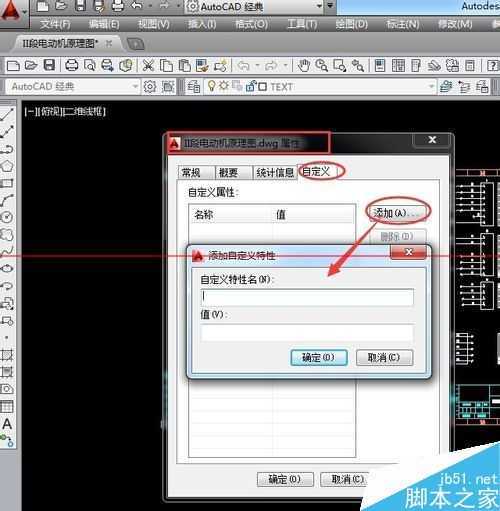
Task: Select the Arc draw tool
Action: point(7,200)
